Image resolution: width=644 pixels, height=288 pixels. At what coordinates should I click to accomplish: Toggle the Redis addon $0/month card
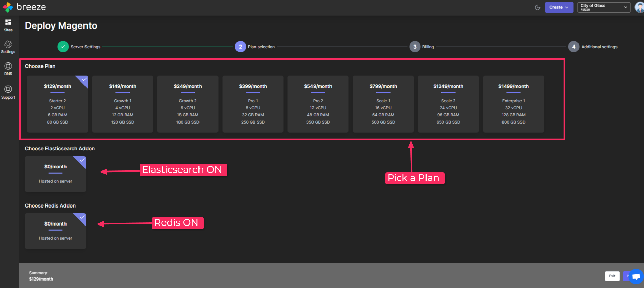click(x=55, y=231)
